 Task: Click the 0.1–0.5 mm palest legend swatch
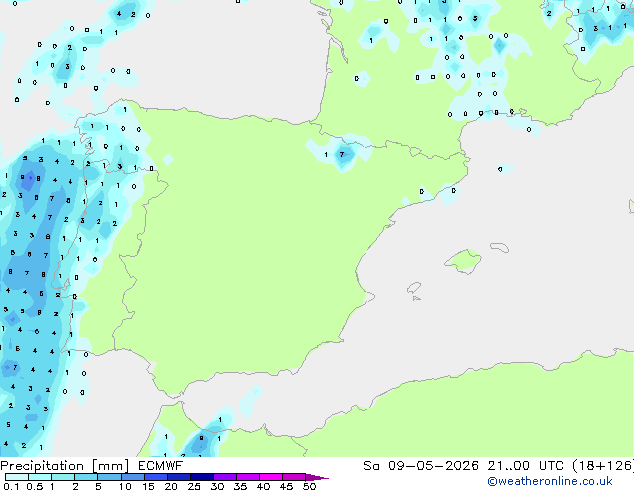[x=17, y=477]
